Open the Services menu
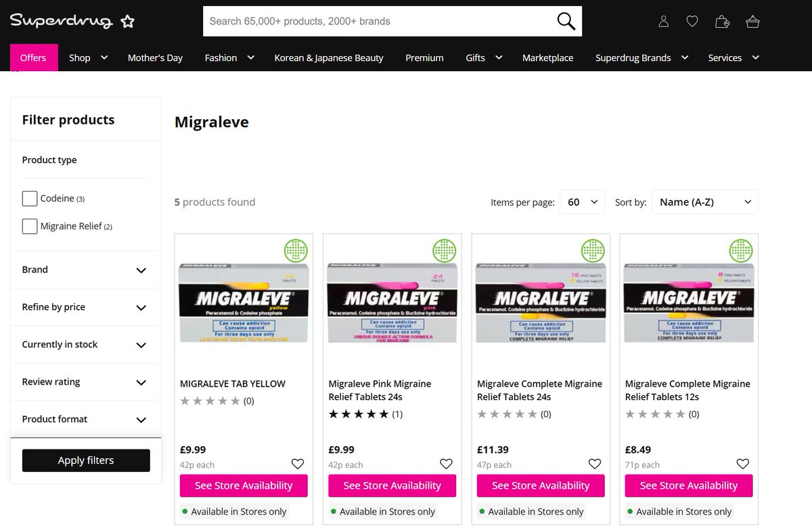The image size is (812, 528). click(734, 58)
